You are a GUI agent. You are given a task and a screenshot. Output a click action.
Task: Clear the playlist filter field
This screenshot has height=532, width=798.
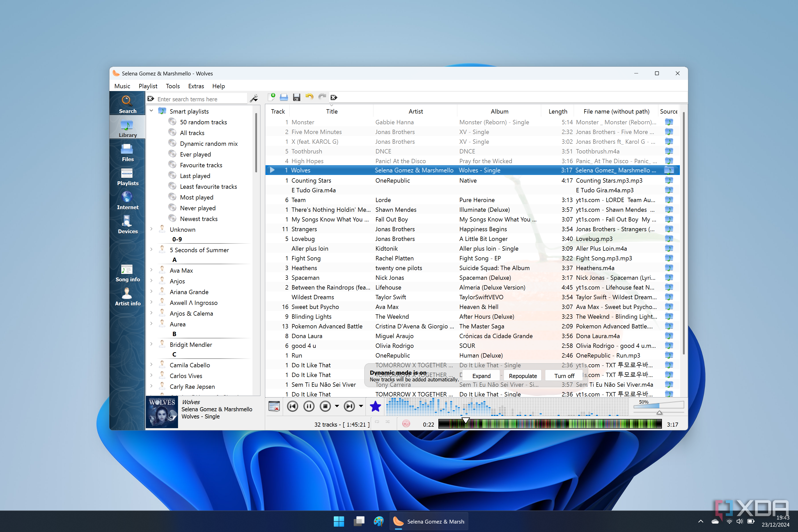pos(334,98)
